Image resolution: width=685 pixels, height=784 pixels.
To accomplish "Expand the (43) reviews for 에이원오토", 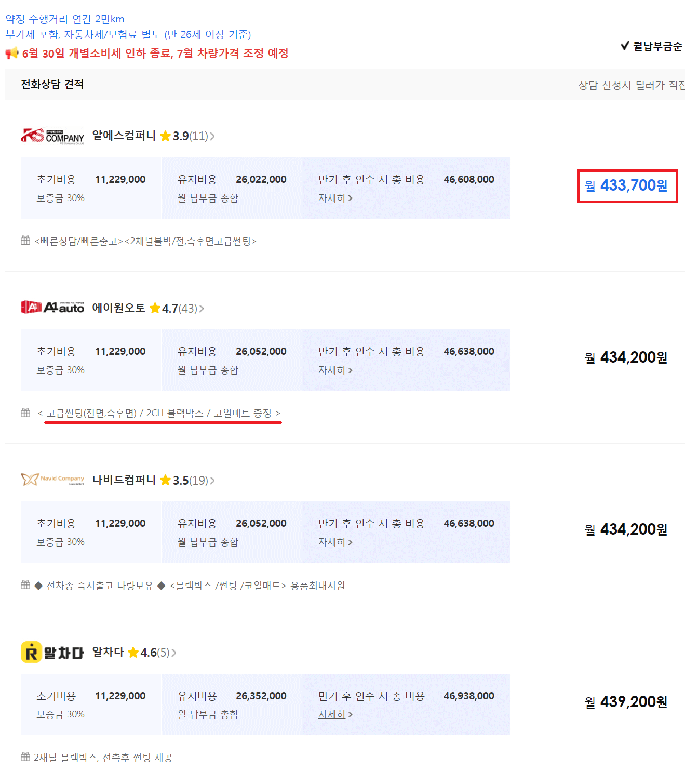I will (189, 308).
